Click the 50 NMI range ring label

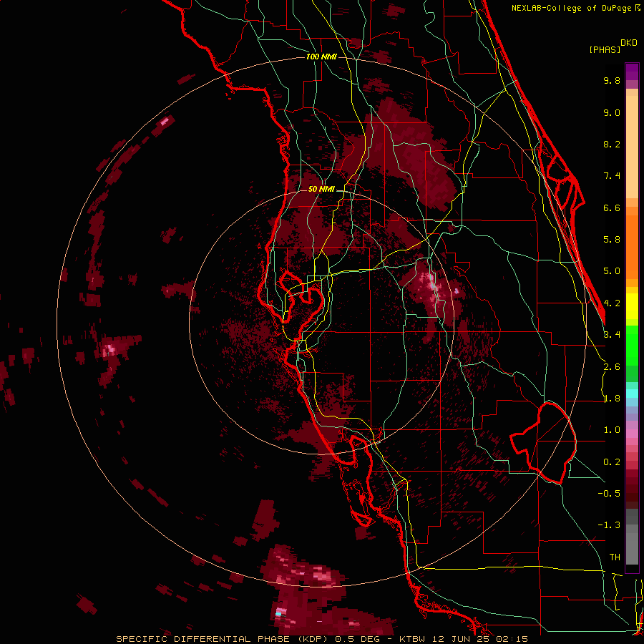coord(321,189)
